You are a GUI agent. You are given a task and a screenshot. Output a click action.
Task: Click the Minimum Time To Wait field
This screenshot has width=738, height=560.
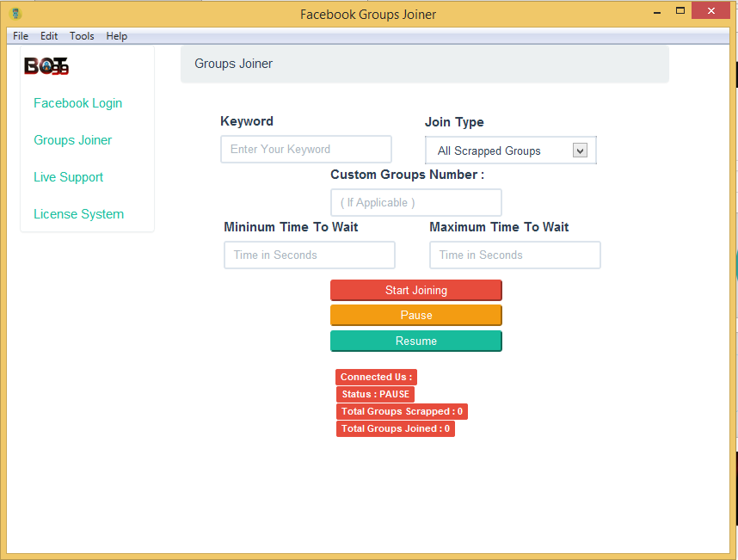point(309,255)
